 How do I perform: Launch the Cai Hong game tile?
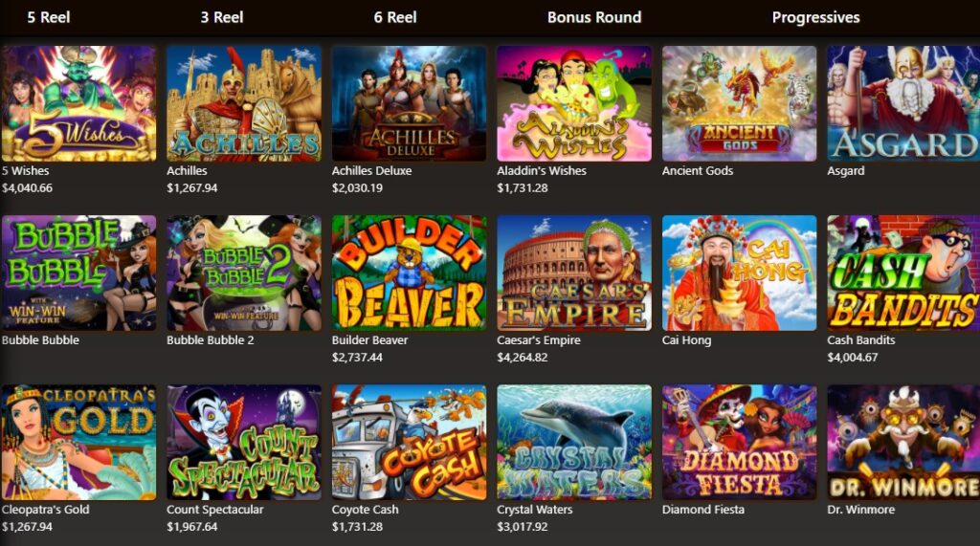pyautogui.click(x=740, y=273)
